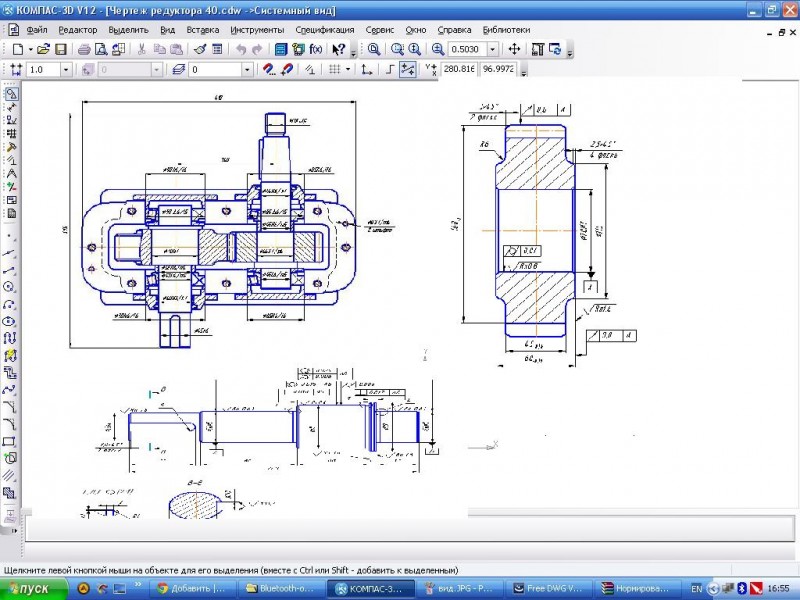The width and height of the screenshot is (800, 600).
Task: Open the zoom scale 0.5030 dropdown
Action: (492, 49)
